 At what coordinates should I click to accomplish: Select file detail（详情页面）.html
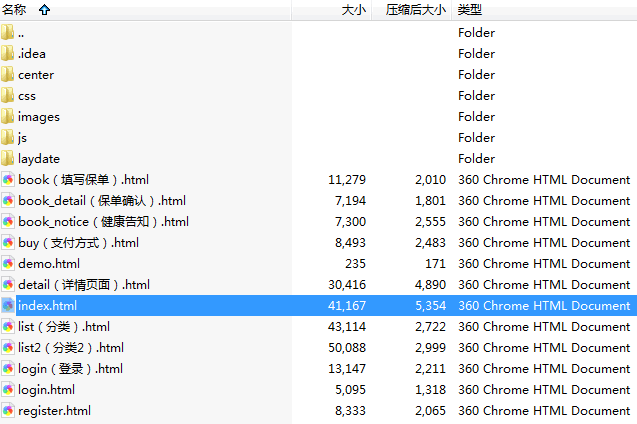[84, 285]
